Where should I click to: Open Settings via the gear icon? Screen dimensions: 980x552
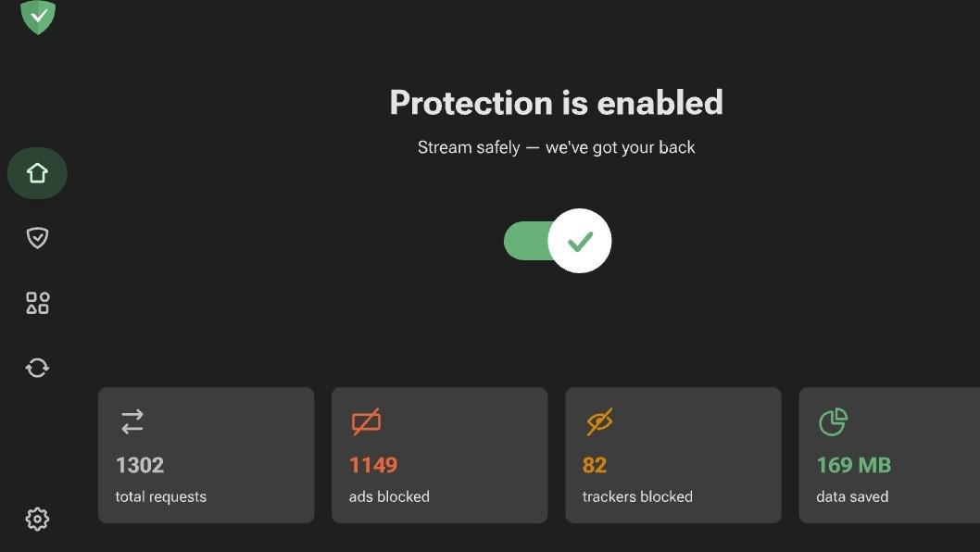37,519
